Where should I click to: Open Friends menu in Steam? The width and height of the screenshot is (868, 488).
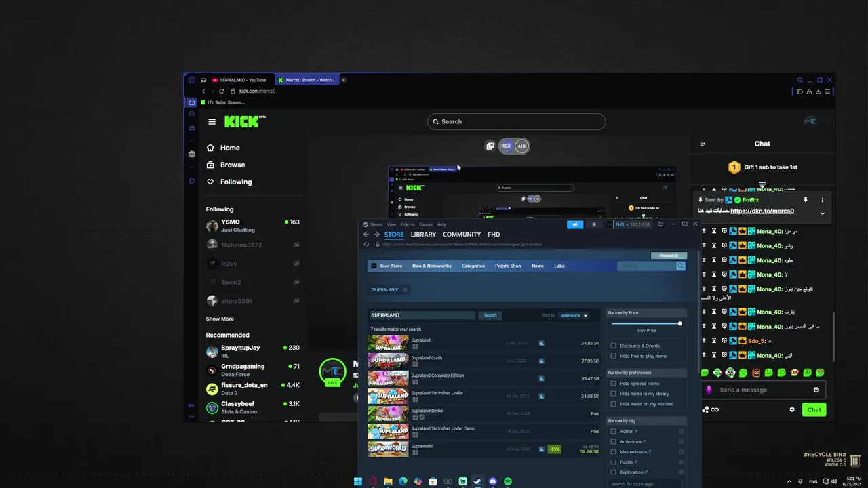pyautogui.click(x=408, y=224)
